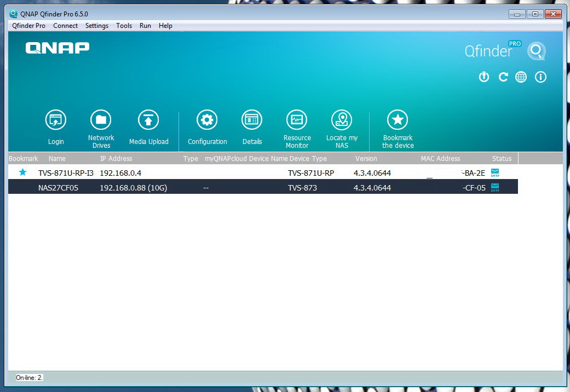Viewport: 570px width, 392px height.
Task: Sort by the Bookmark column header
Action: coord(23,159)
